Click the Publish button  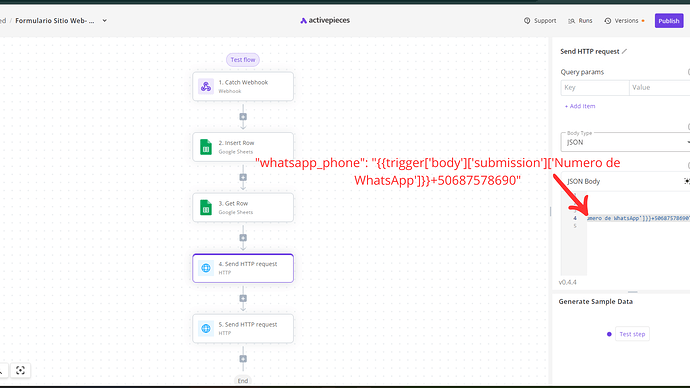click(x=669, y=21)
